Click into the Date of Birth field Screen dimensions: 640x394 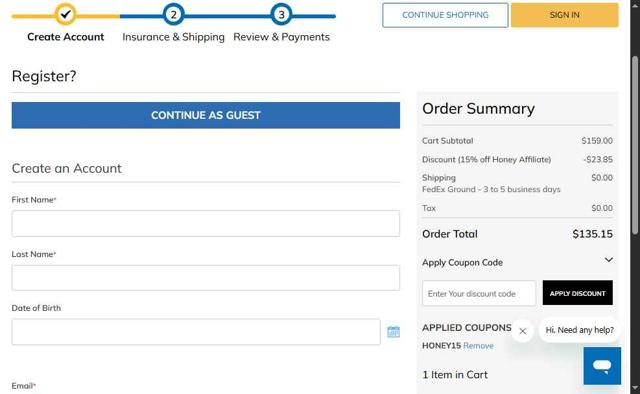[x=196, y=332]
